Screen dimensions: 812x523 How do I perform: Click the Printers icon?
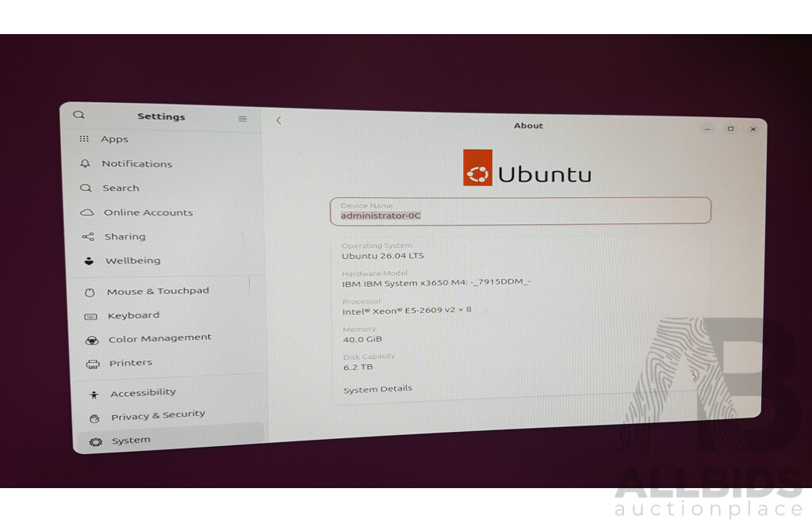[x=93, y=365]
